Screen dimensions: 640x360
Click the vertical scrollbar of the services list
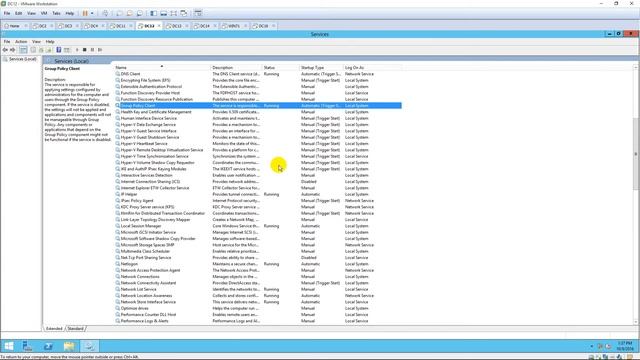pyautogui.click(x=636, y=155)
